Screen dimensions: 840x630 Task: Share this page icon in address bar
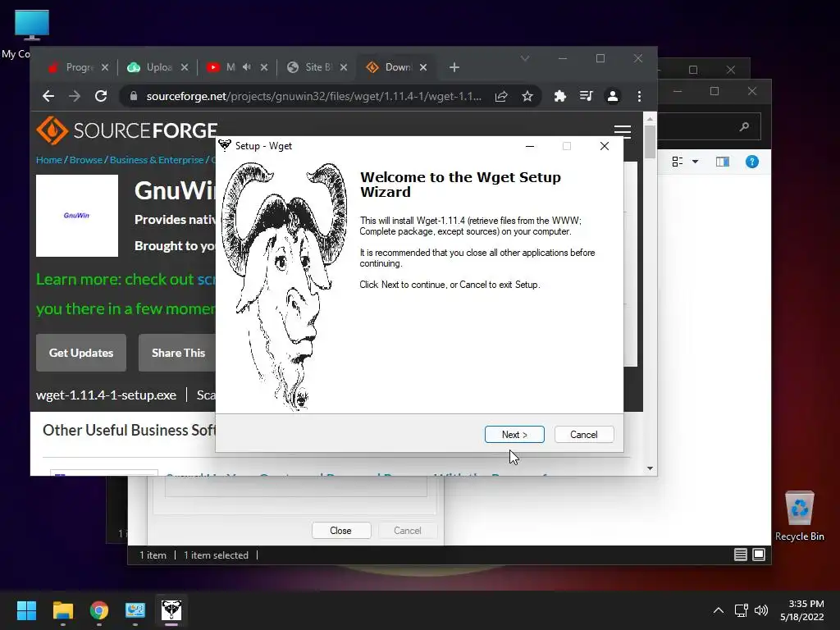pyautogui.click(x=501, y=96)
